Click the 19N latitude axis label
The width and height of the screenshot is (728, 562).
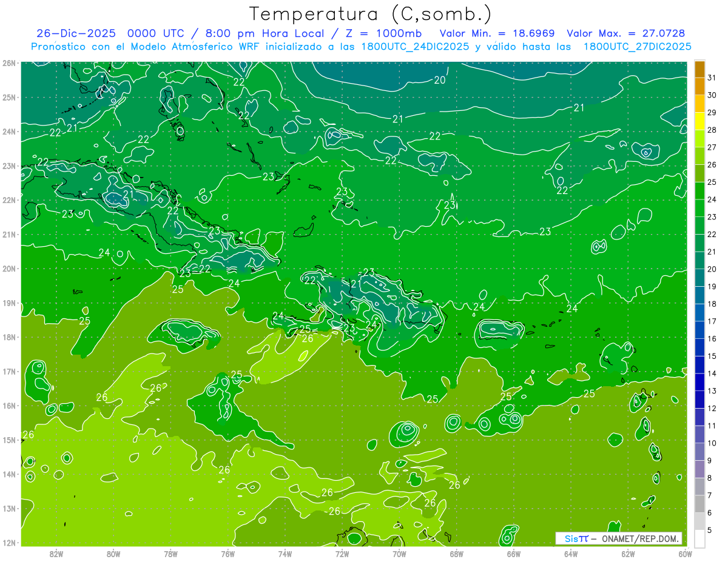coord(9,303)
